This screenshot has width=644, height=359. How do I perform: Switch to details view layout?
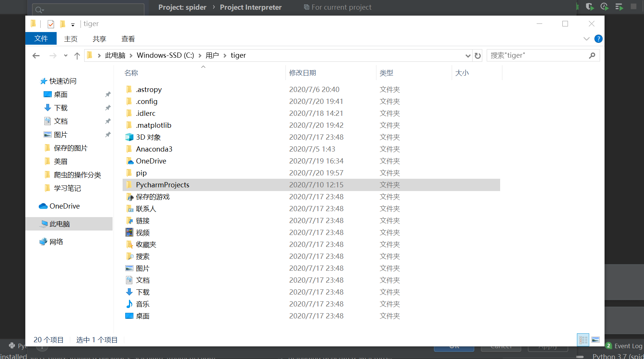(x=583, y=340)
